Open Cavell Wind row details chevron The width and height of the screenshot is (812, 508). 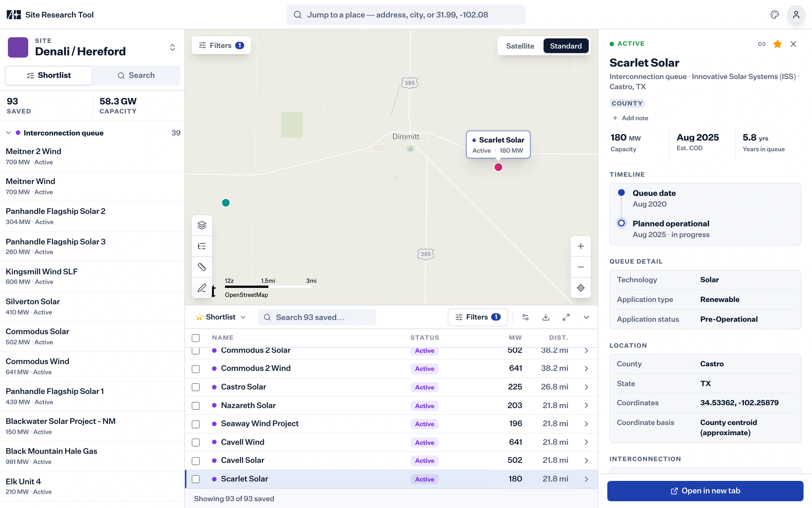coord(586,442)
